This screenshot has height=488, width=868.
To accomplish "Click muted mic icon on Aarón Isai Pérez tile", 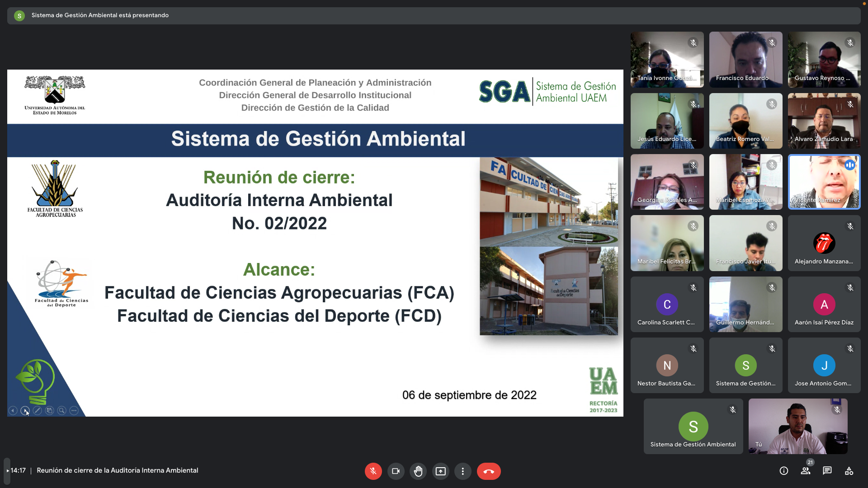I will click(850, 287).
